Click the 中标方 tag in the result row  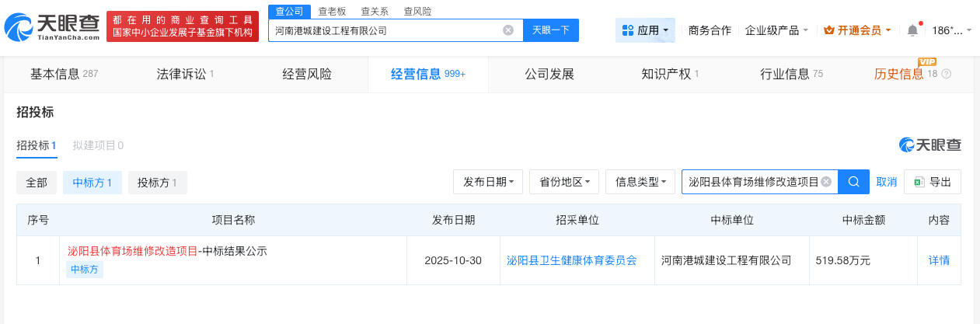[85, 270]
